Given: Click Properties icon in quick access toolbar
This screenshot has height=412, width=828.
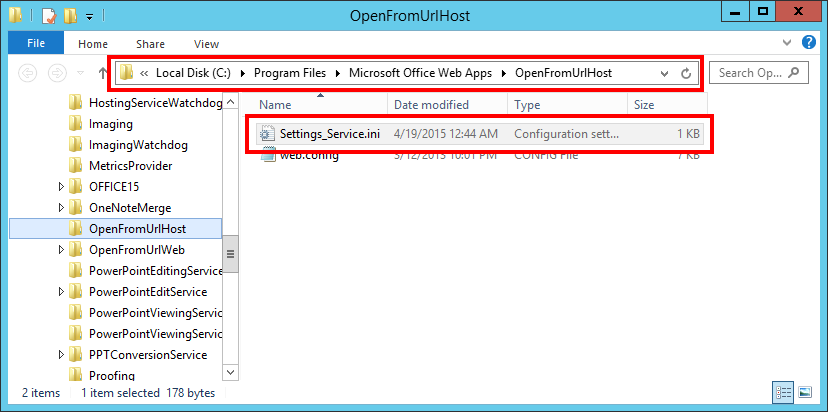Looking at the screenshot, I should pyautogui.click(x=49, y=15).
